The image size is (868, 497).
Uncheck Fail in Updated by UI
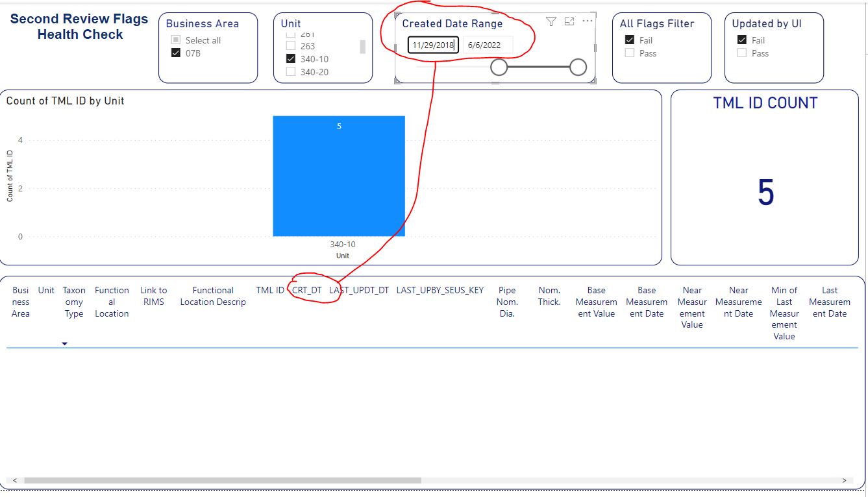[x=741, y=40]
